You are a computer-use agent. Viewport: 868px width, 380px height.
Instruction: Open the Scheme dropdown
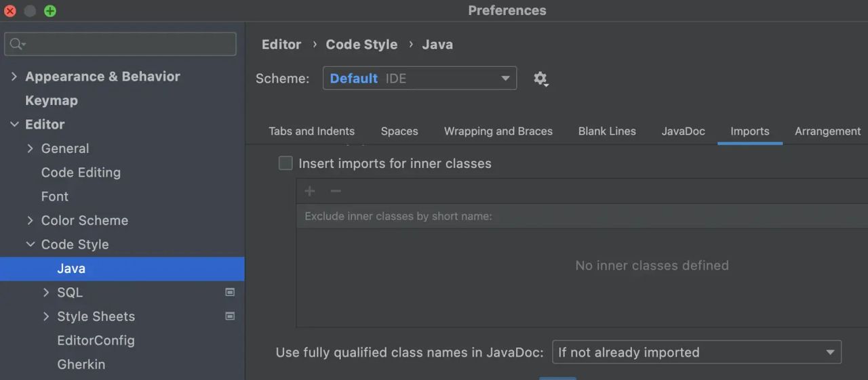[419, 79]
